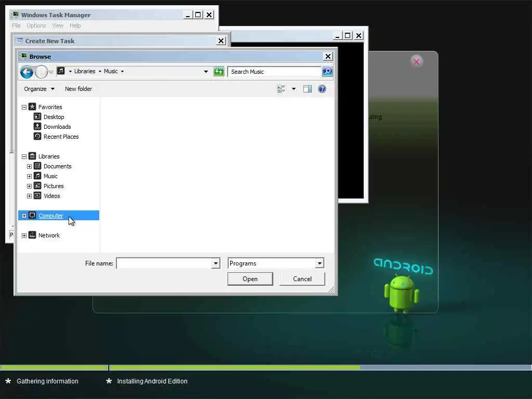The image size is (532, 399).
Task: Open Options menu in Task Manager
Action: click(x=36, y=25)
